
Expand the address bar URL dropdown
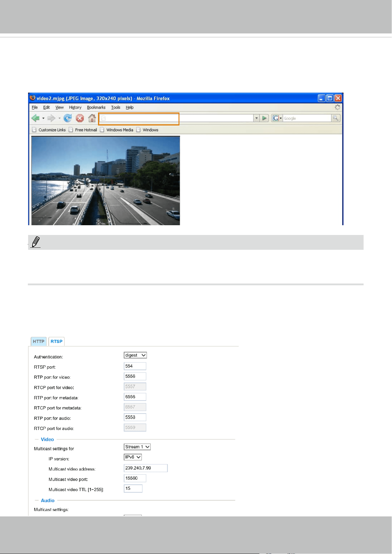256,118
